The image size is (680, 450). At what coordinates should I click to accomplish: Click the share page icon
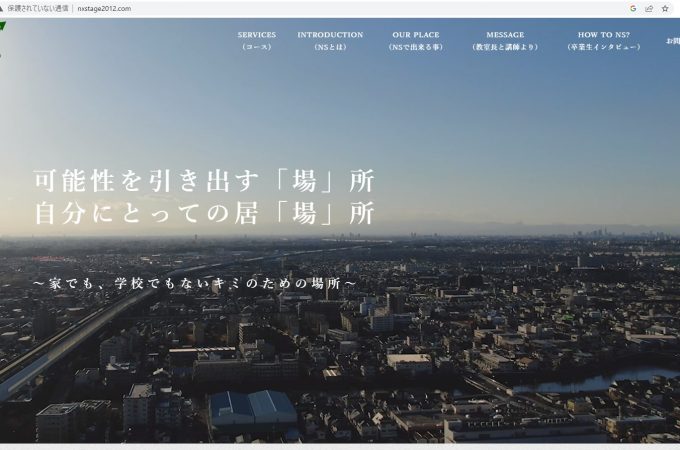point(649,8)
